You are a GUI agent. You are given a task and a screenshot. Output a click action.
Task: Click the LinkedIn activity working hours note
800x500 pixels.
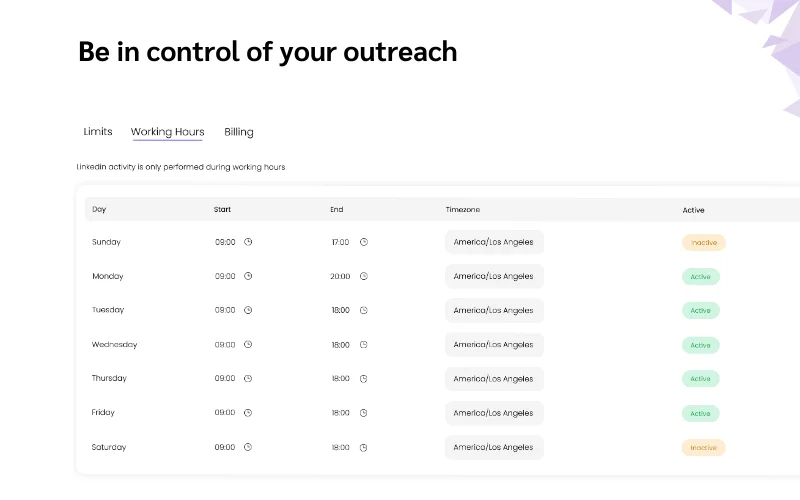(x=181, y=167)
